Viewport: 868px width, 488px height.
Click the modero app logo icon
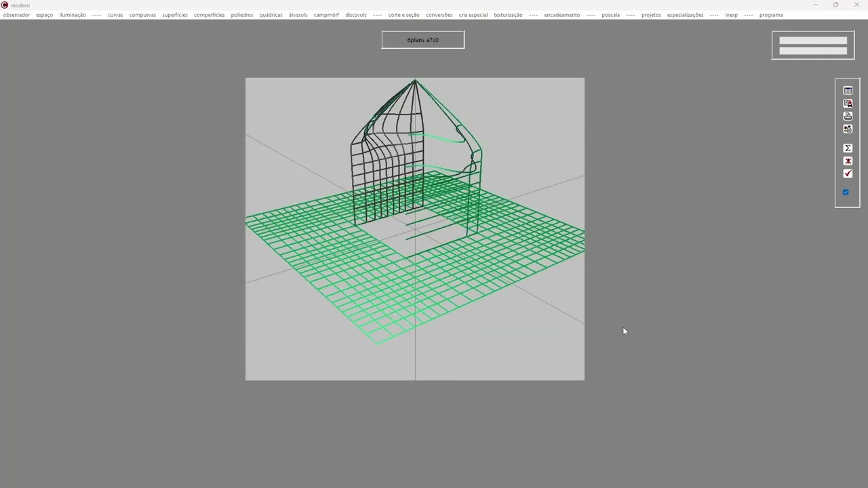click(5, 5)
